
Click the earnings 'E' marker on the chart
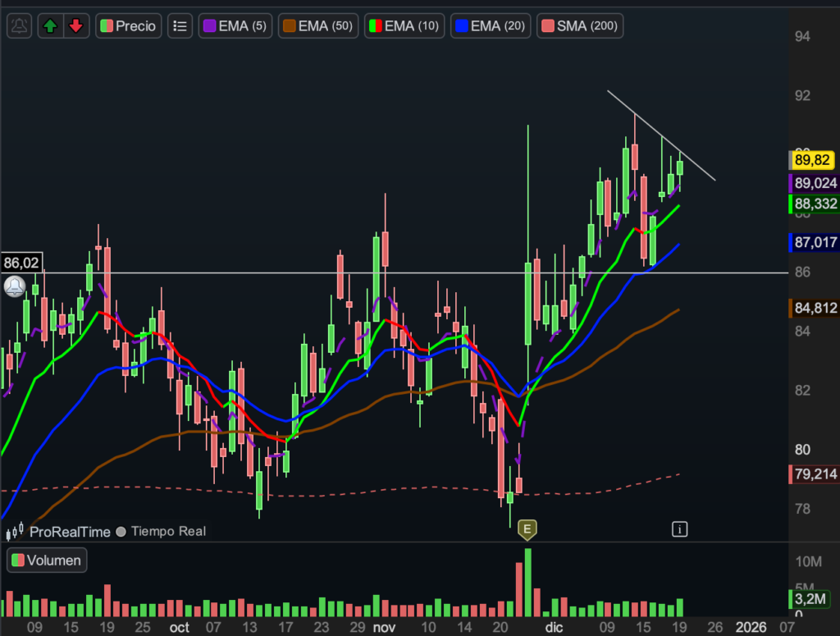(x=527, y=529)
